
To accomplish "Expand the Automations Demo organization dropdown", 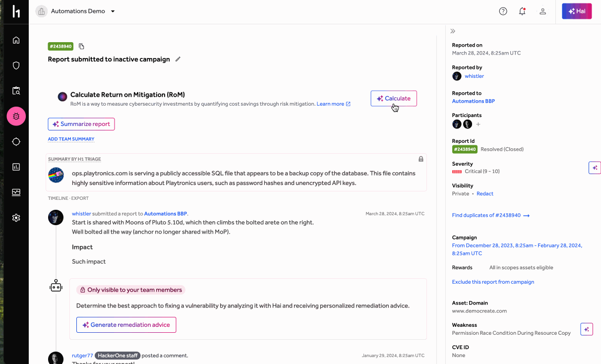I will pos(113,11).
